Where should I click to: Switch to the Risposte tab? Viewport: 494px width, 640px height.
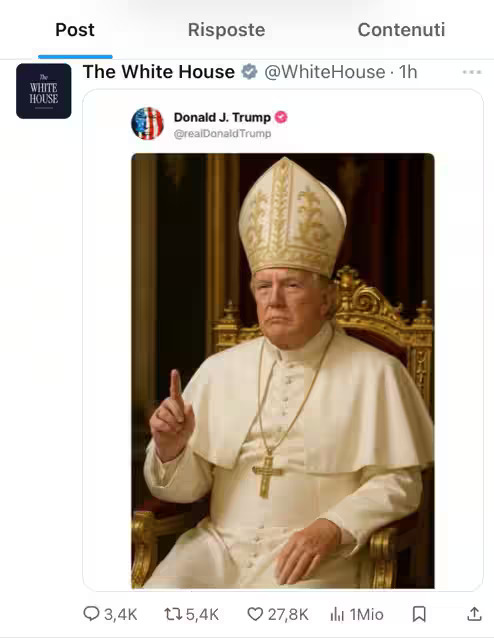click(x=227, y=30)
